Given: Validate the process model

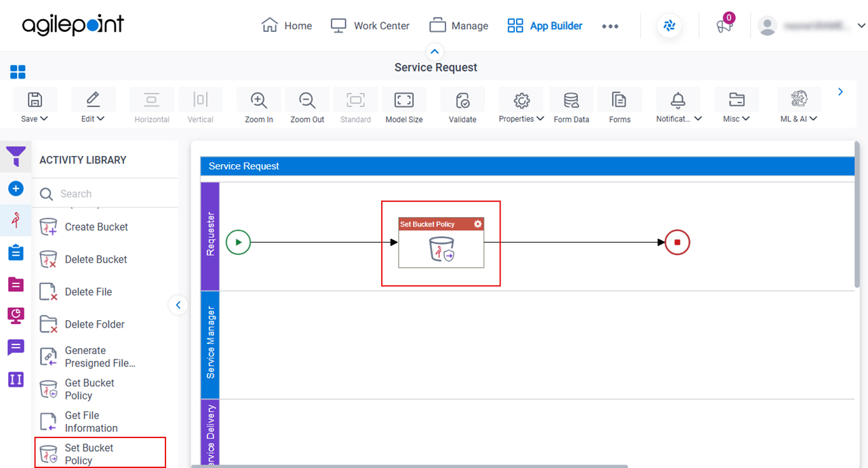Looking at the screenshot, I should (462, 100).
